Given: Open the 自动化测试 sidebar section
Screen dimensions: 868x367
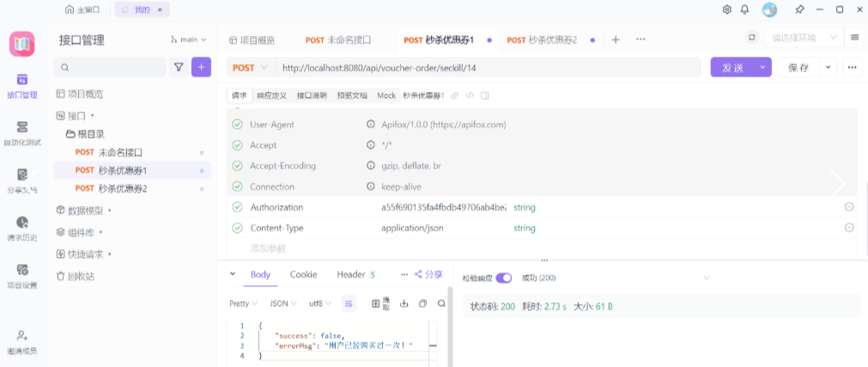Looking at the screenshot, I should coord(22,132).
